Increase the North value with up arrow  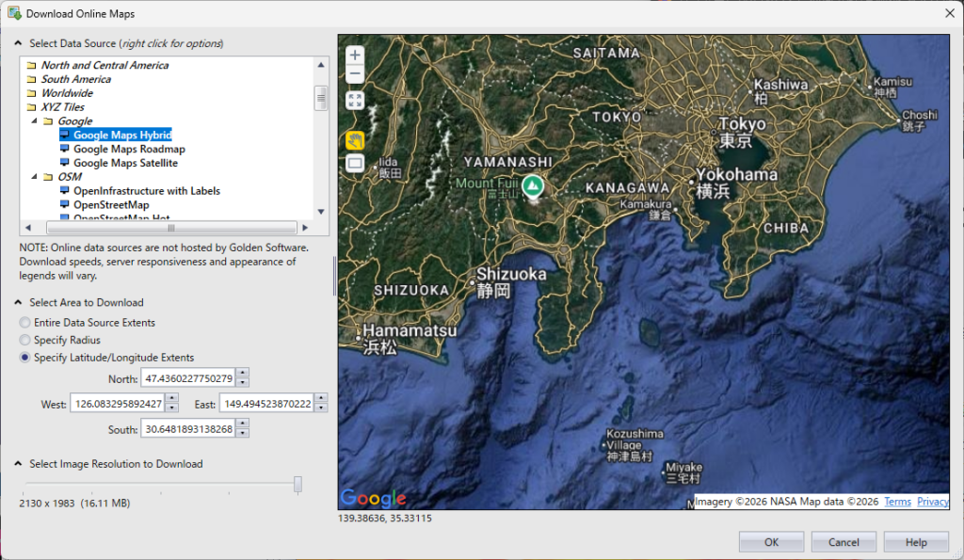pyautogui.click(x=243, y=373)
